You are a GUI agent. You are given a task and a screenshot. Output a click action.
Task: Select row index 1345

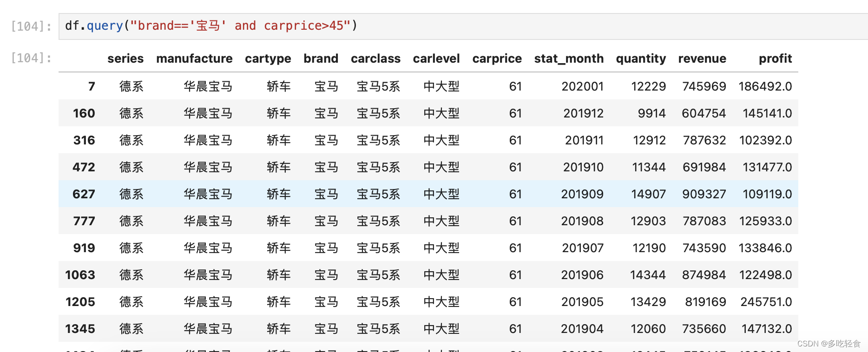click(80, 329)
